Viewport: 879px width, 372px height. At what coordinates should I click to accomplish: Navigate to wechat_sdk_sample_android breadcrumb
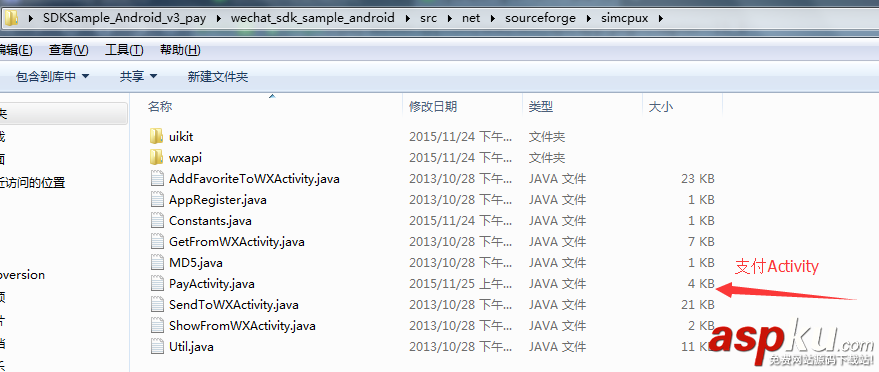(x=313, y=18)
